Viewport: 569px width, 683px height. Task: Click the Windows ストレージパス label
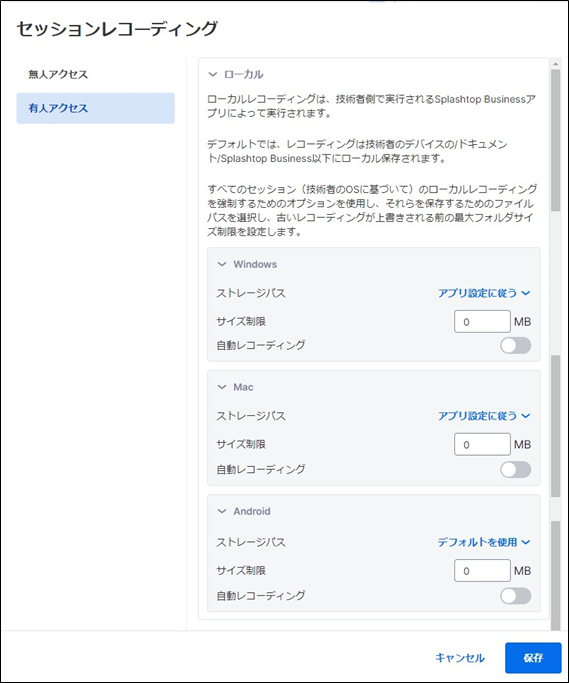[x=251, y=293]
